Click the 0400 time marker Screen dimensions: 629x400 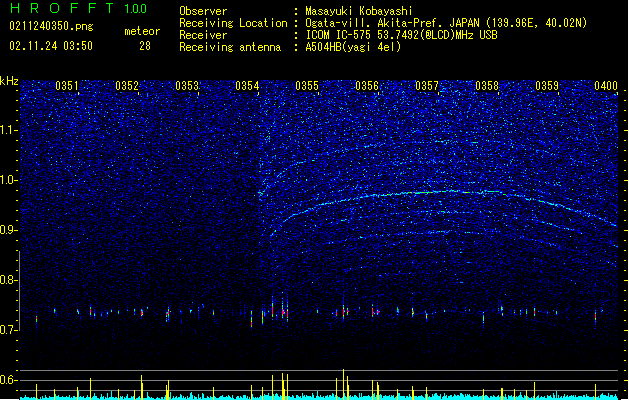click(x=606, y=86)
